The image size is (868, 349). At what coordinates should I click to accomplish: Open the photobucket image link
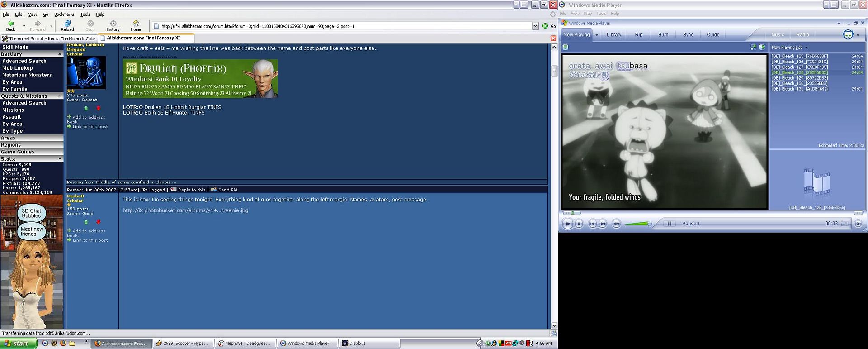coord(185,210)
